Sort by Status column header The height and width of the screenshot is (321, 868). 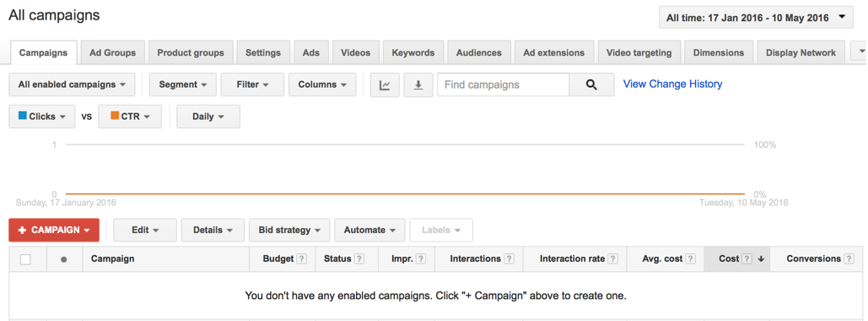(337, 258)
